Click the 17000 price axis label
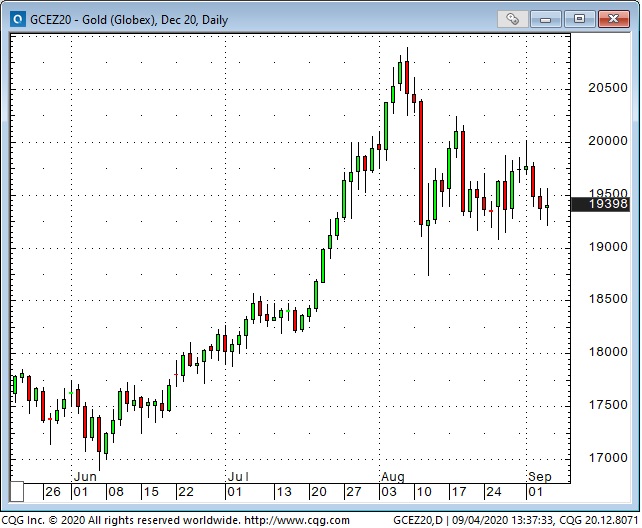 click(608, 458)
